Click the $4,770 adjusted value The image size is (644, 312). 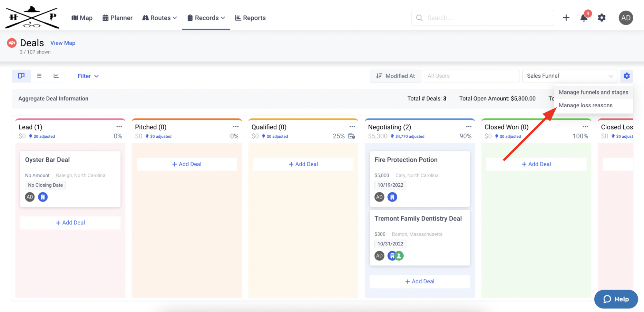tap(408, 136)
